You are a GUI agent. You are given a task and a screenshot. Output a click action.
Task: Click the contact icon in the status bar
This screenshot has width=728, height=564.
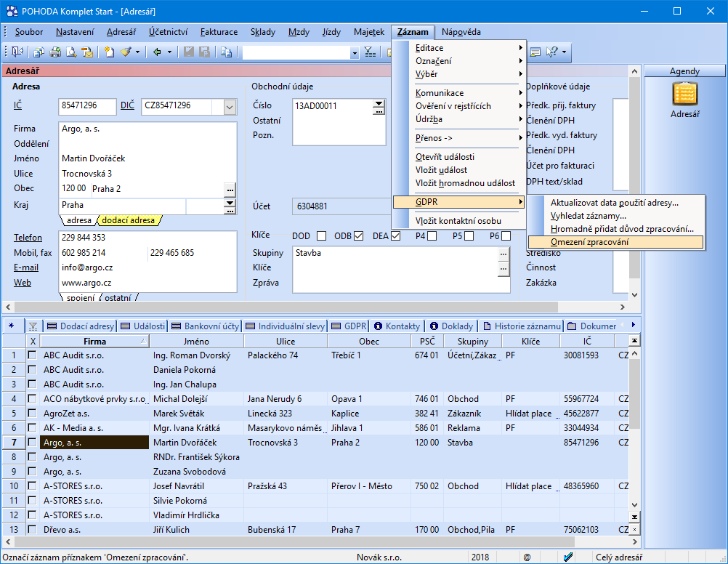point(527,557)
